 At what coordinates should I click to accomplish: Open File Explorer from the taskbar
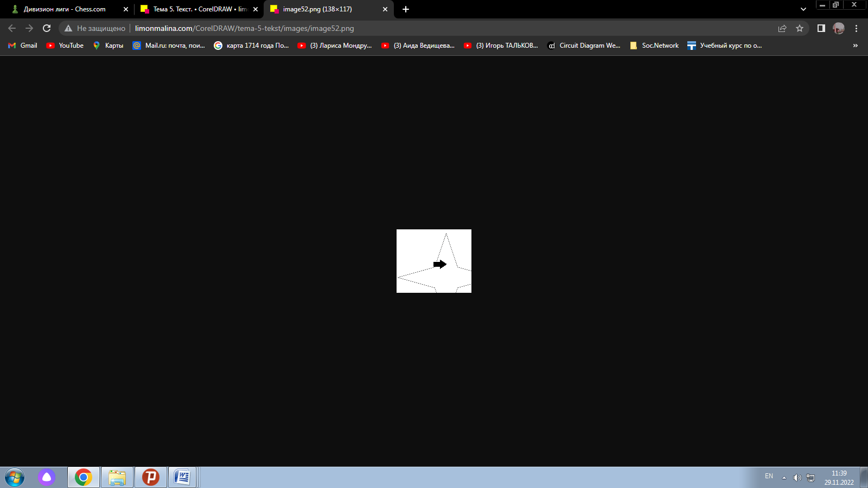[x=117, y=477]
